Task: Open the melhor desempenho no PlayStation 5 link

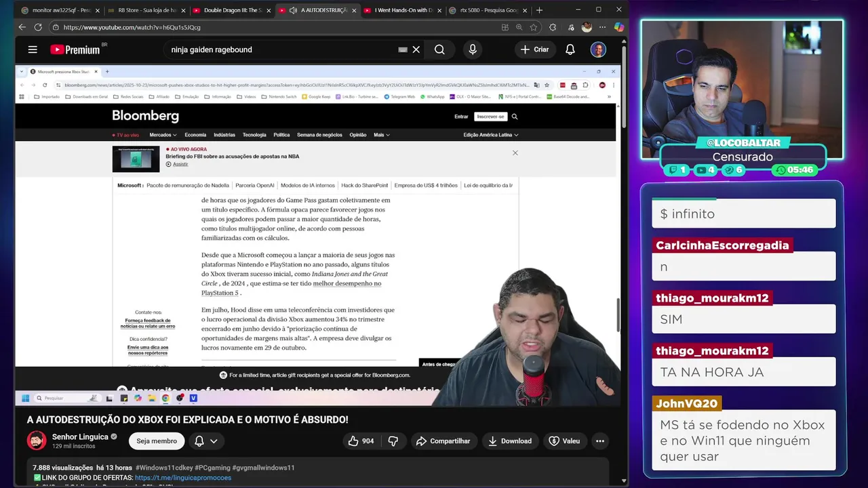Action: pos(291,288)
